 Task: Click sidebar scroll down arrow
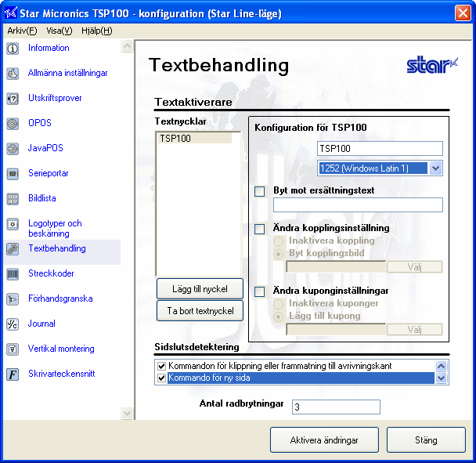click(x=127, y=413)
